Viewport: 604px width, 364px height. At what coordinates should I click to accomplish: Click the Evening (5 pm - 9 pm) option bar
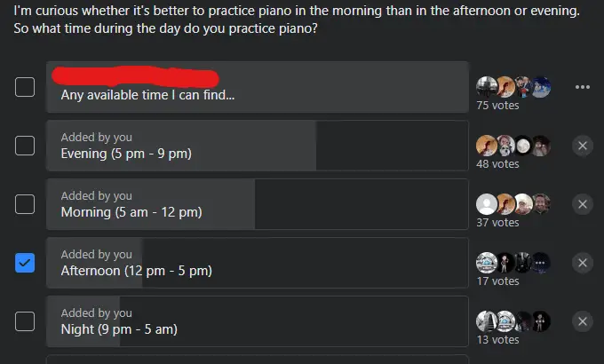tap(258, 146)
